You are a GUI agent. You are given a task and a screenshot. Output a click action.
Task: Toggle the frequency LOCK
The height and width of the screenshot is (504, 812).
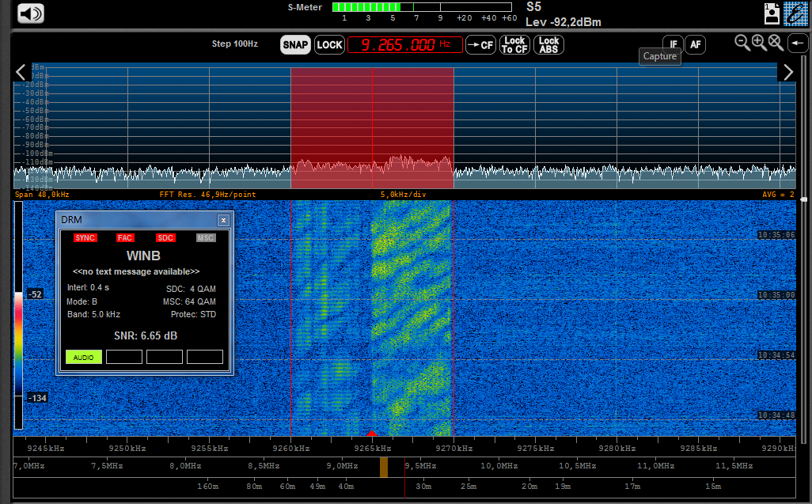click(329, 45)
